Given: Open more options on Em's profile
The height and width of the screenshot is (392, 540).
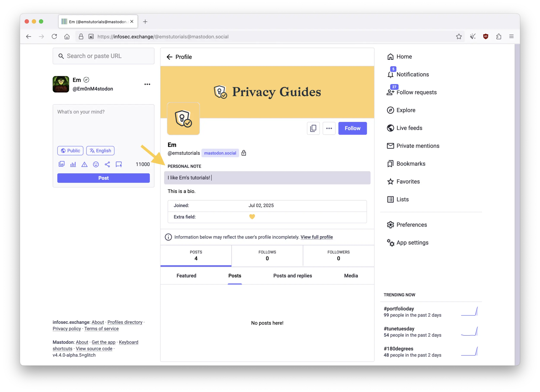Looking at the screenshot, I should [x=329, y=128].
